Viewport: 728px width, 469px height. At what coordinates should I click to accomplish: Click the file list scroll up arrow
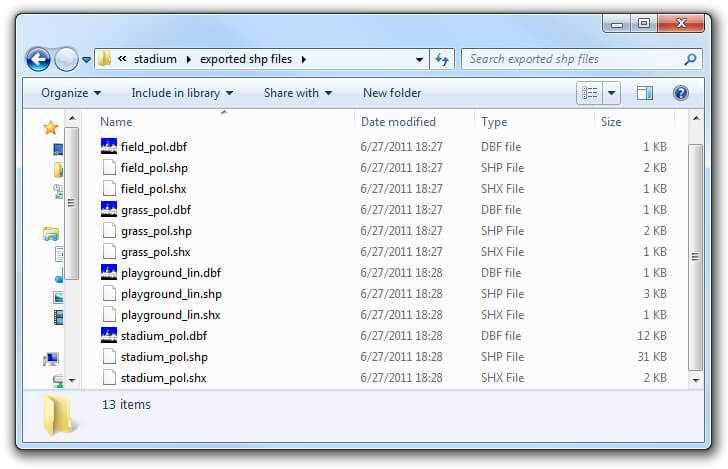(x=696, y=119)
